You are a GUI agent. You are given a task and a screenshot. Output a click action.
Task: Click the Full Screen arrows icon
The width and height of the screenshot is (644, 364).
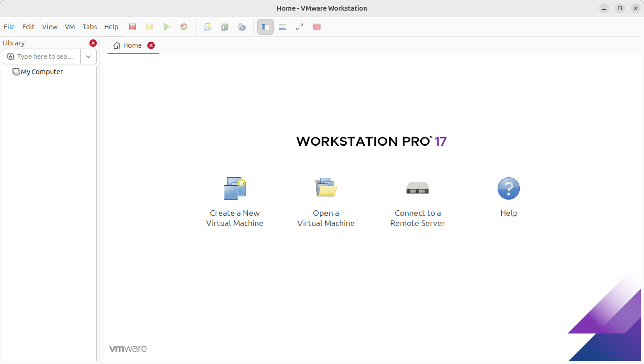pos(300,27)
